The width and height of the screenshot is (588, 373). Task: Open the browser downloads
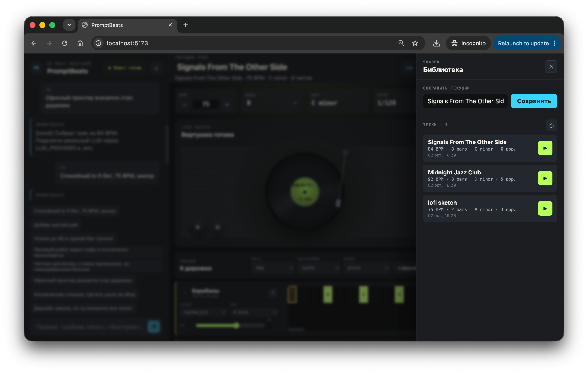pos(436,43)
